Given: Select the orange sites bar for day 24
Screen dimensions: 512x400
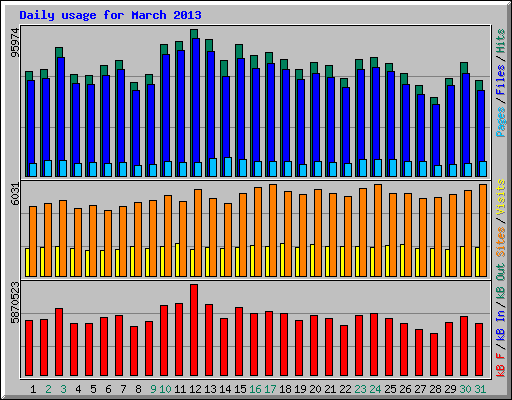Looking at the screenshot, I should (x=378, y=230).
